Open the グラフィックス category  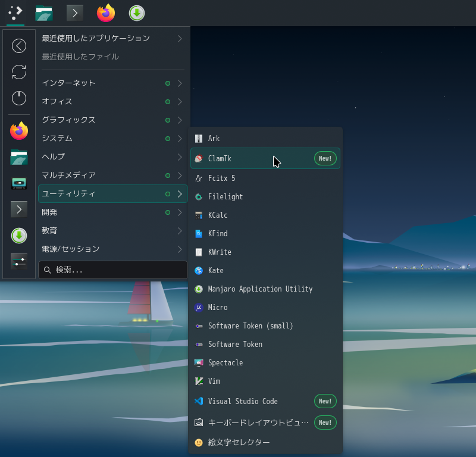[113, 120]
